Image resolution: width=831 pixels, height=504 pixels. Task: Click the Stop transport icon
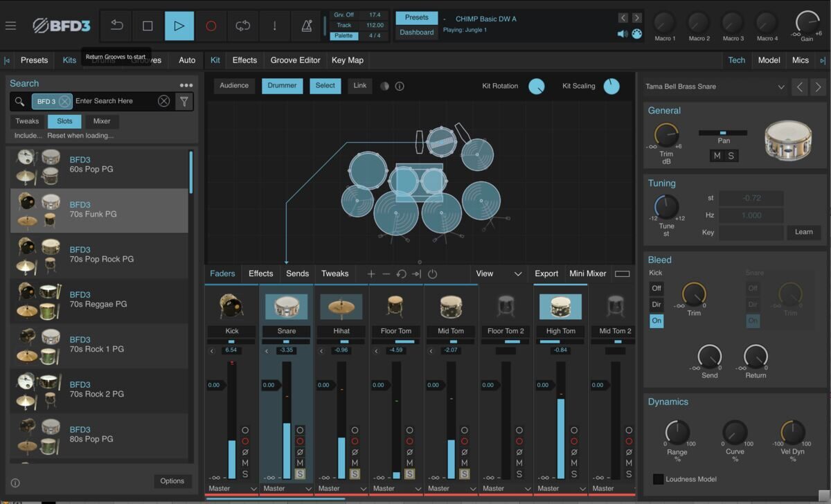click(x=147, y=26)
